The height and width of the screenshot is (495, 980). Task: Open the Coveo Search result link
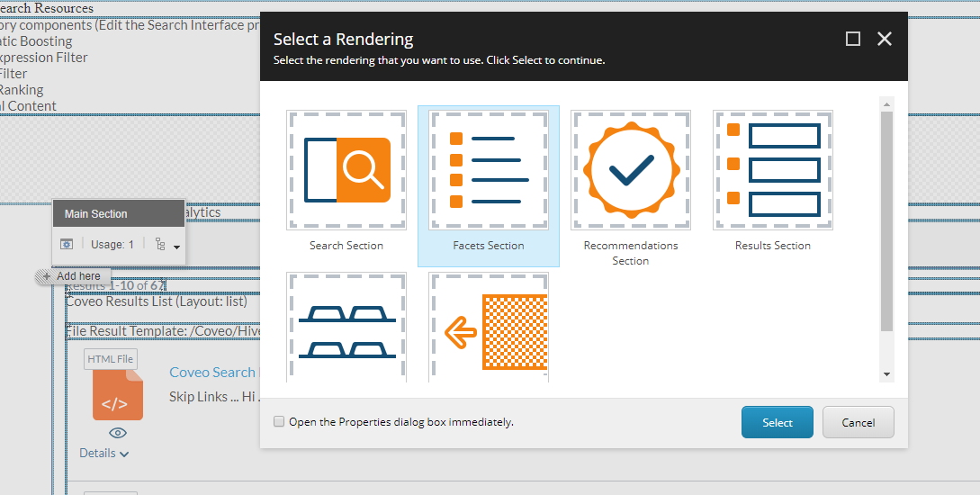212,373
